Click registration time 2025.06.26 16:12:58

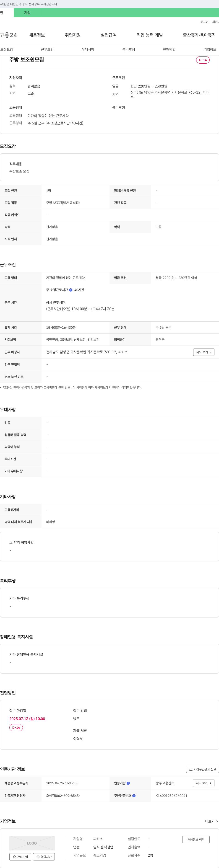click(x=62, y=783)
